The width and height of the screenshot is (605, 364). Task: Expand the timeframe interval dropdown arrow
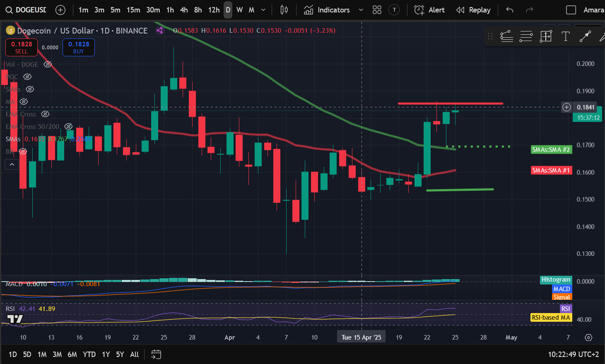(263, 10)
